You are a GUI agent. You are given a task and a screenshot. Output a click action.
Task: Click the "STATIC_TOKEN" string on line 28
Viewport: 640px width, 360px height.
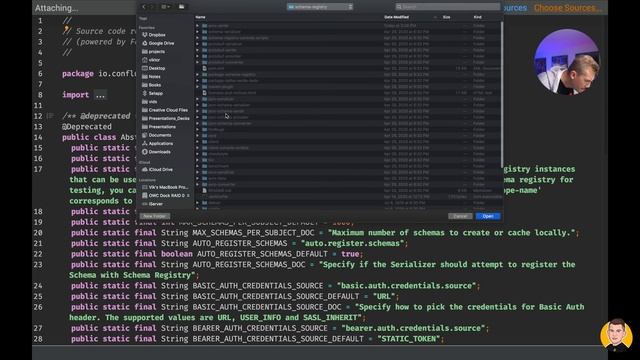[409, 339]
